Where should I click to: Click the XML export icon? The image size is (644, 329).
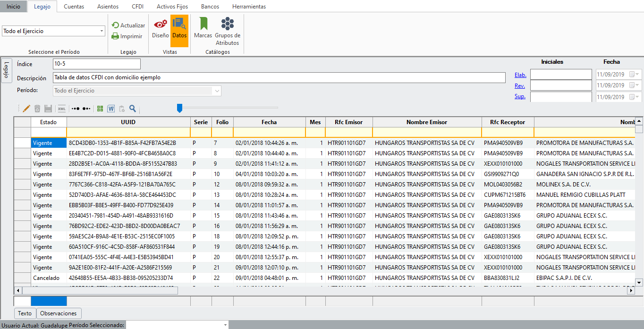point(61,109)
